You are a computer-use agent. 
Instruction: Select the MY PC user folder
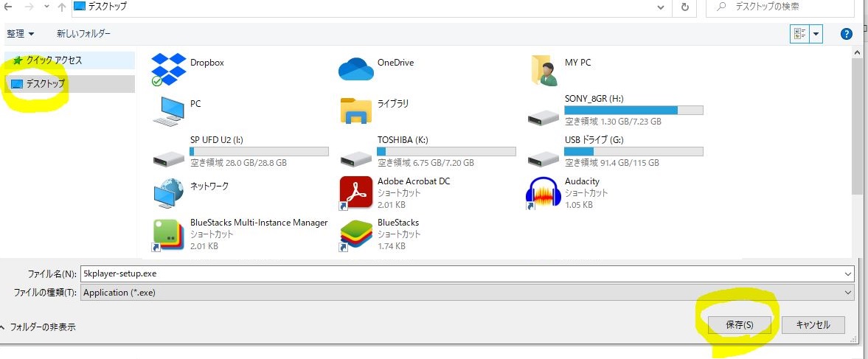pyautogui.click(x=544, y=69)
